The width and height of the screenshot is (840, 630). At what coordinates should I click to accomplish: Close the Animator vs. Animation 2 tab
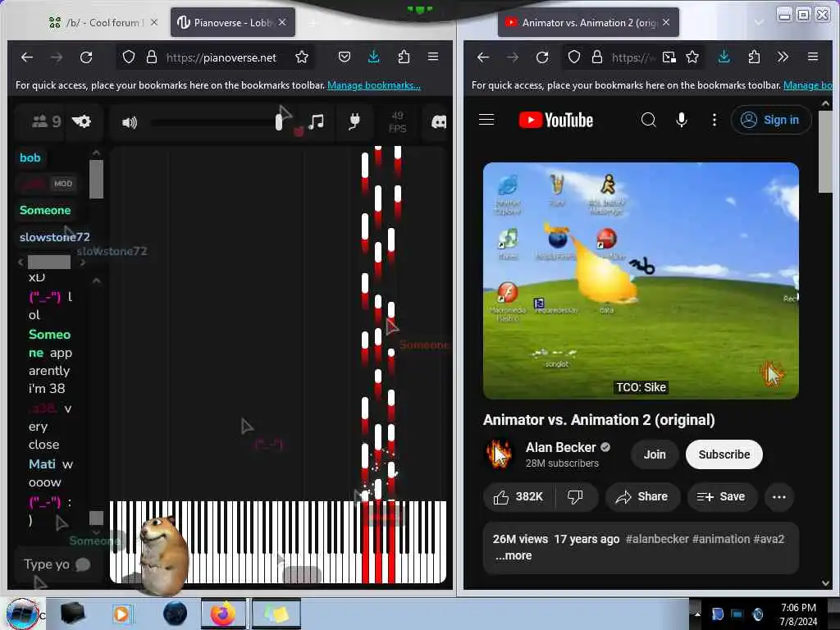point(666,22)
